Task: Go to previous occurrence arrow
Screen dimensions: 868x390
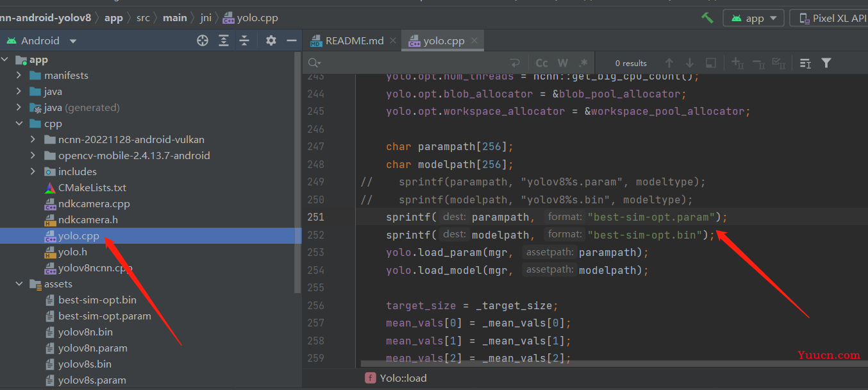Action: click(669, 63)
